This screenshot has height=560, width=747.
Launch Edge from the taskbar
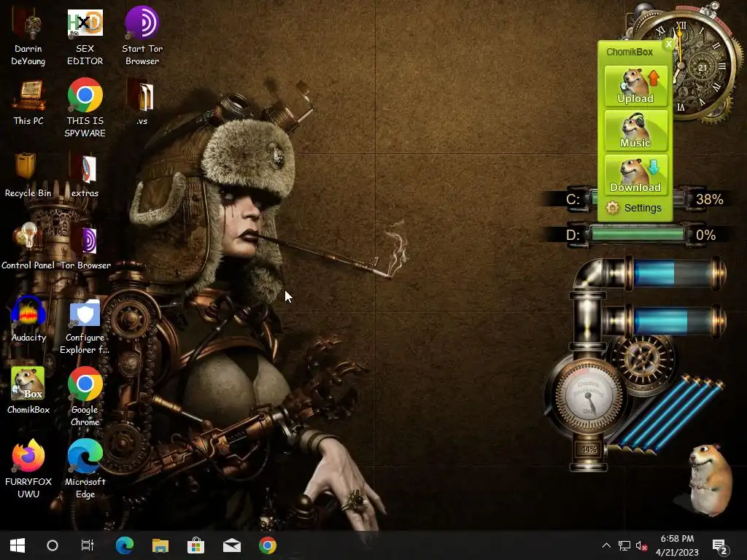pyautogui.click(x=124, y=545)
